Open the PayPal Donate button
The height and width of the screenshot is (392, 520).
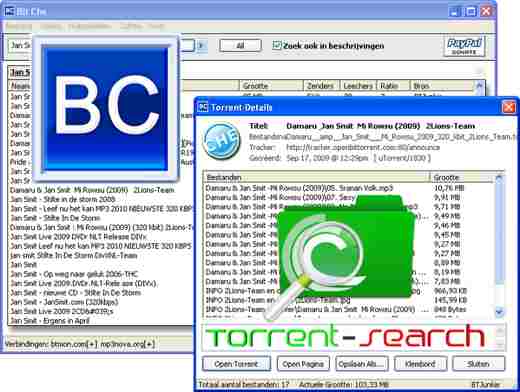pyautogui.click(x=464, y=46)
